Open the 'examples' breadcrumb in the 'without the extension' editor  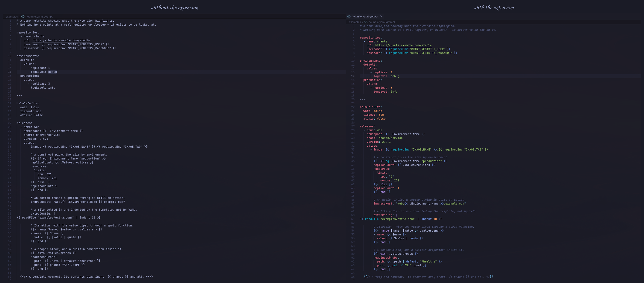tap(12, 17)
